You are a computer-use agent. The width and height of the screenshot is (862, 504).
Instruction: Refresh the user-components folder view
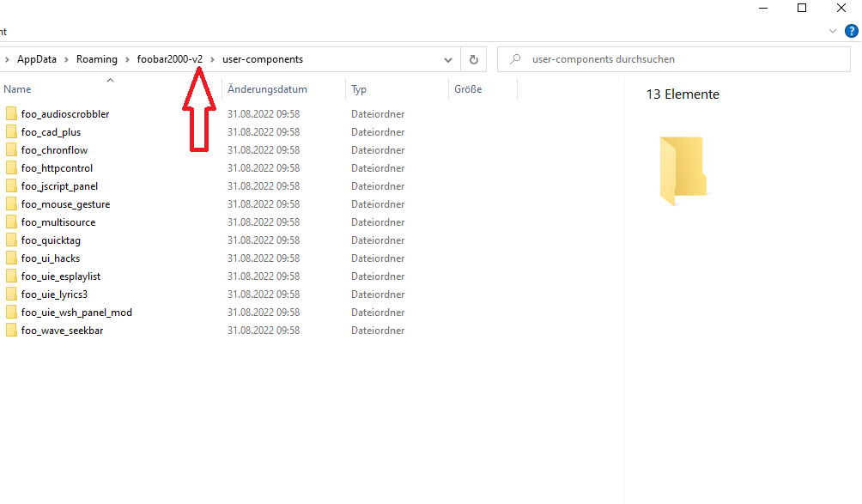(473, 59)
